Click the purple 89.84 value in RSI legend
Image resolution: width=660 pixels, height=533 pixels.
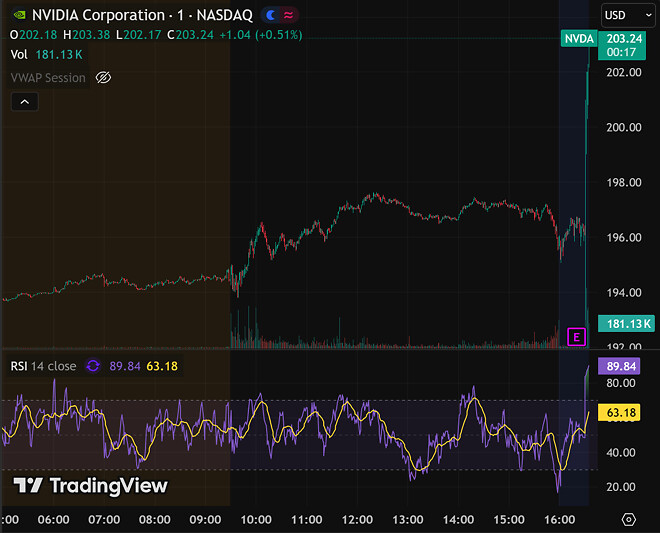[125, 366]
